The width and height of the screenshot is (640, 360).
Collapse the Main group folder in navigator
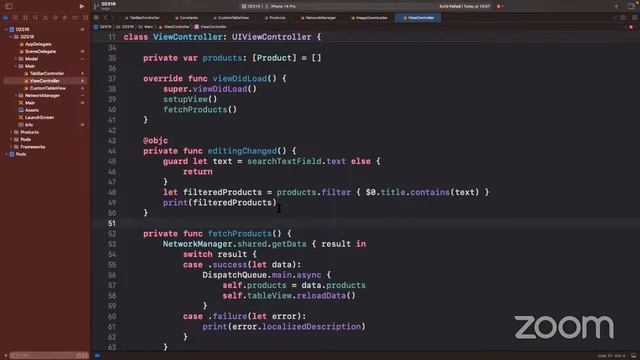[x=16, y=66]
